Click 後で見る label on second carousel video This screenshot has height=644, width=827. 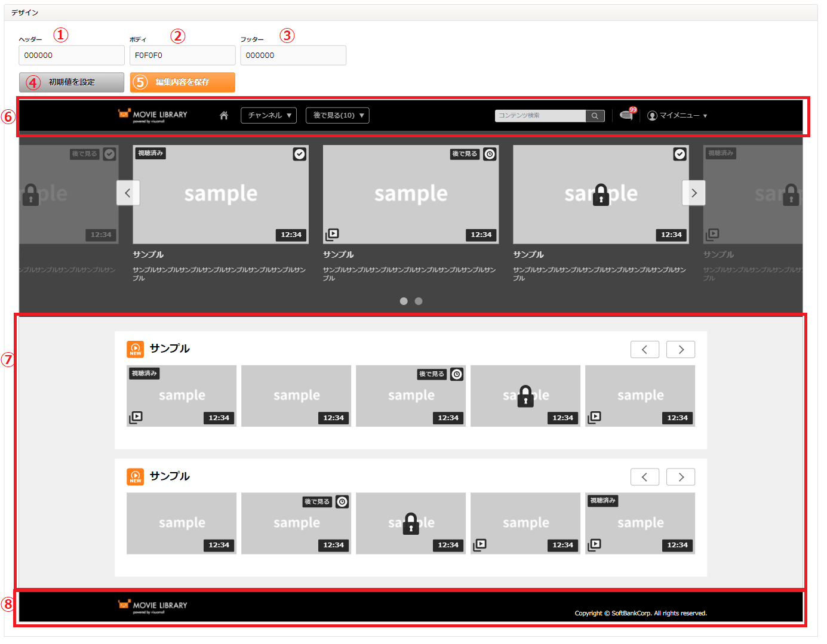tap(465, 154)
